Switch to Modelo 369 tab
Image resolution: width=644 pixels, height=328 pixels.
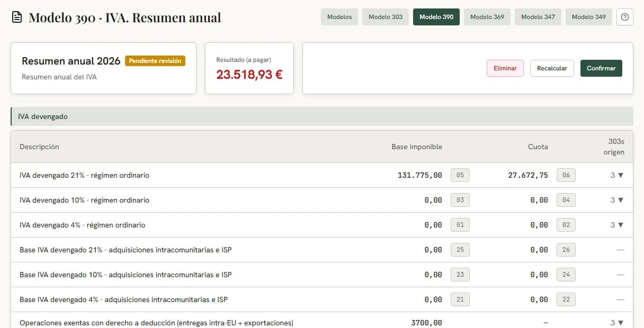(x=487, y=17)
